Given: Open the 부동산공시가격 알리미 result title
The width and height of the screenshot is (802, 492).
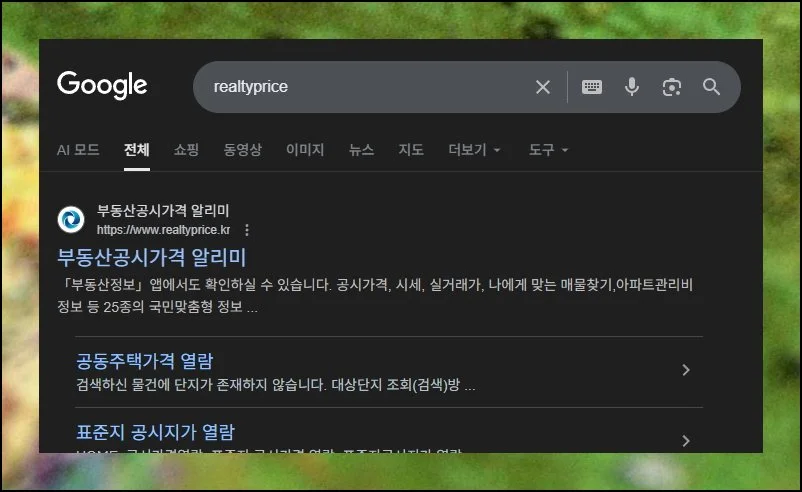Looking at the screenshot, I should (x=152, y=256).
